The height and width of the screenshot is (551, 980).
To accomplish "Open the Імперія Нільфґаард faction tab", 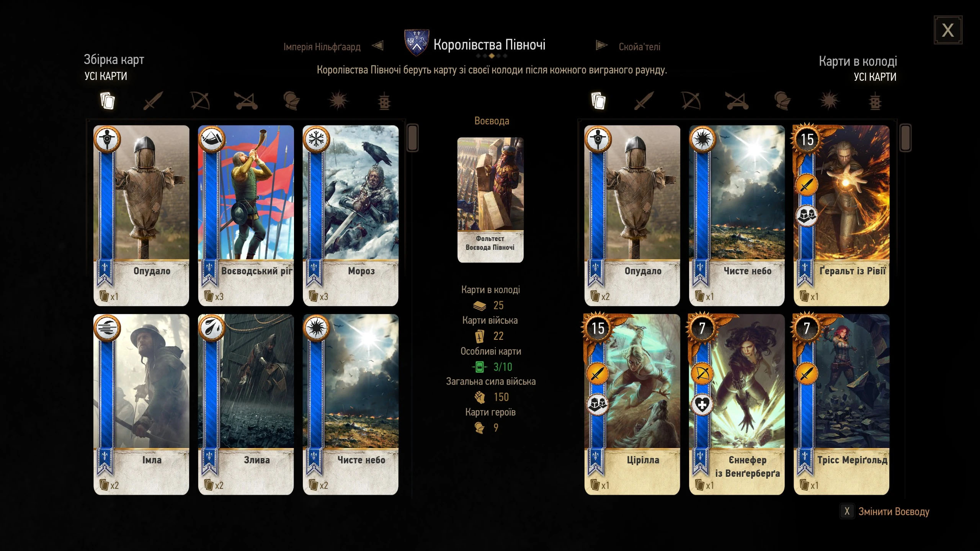I will pyautogui.click(x=322, y=47).
